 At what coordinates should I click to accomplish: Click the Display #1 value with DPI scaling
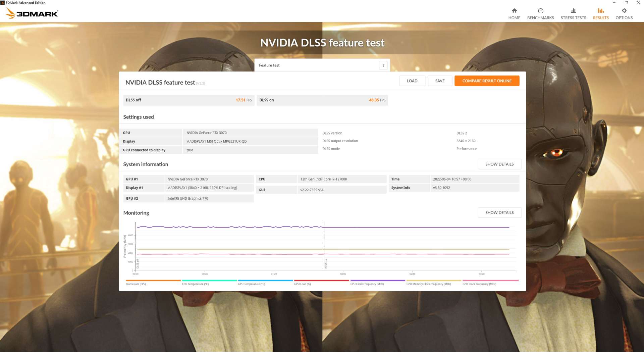(202, 188)
